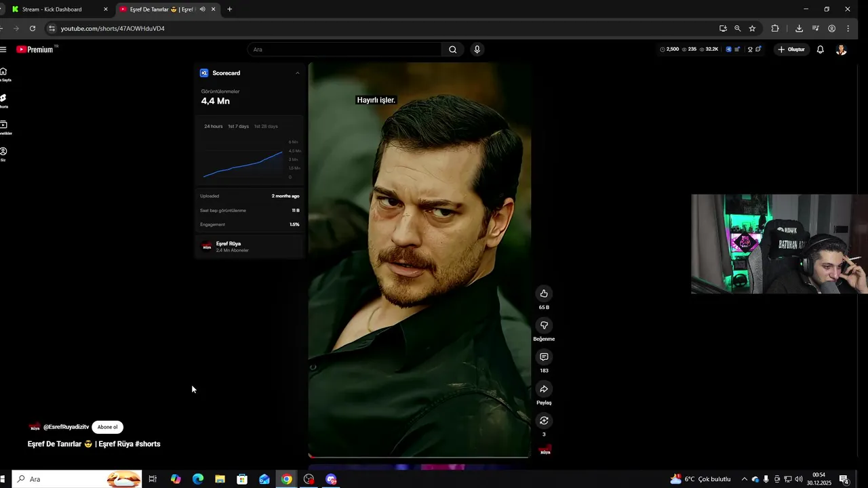Open the @EsrefRuyadizitv channel handle
868x488 pixels.
[x=66, y=427]
